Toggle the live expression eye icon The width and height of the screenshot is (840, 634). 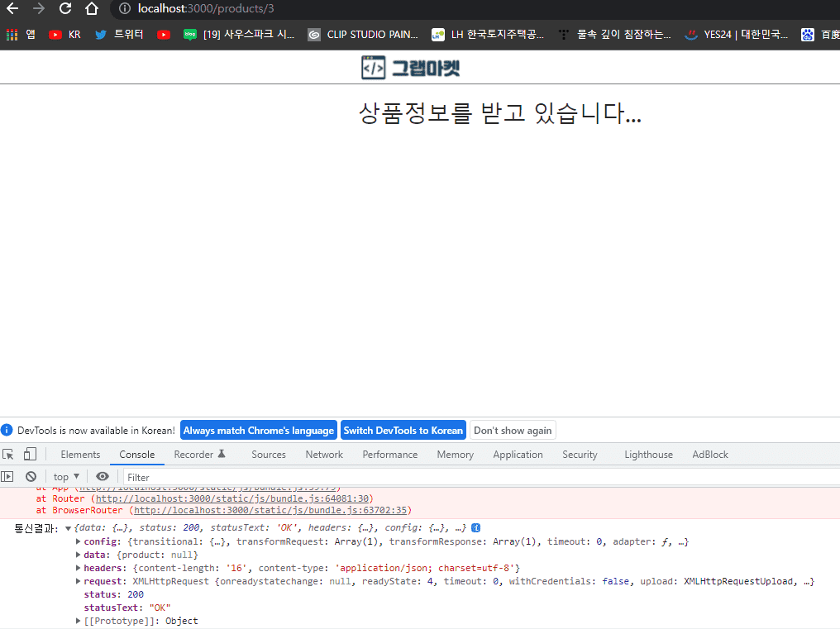(x=103, y=477)
